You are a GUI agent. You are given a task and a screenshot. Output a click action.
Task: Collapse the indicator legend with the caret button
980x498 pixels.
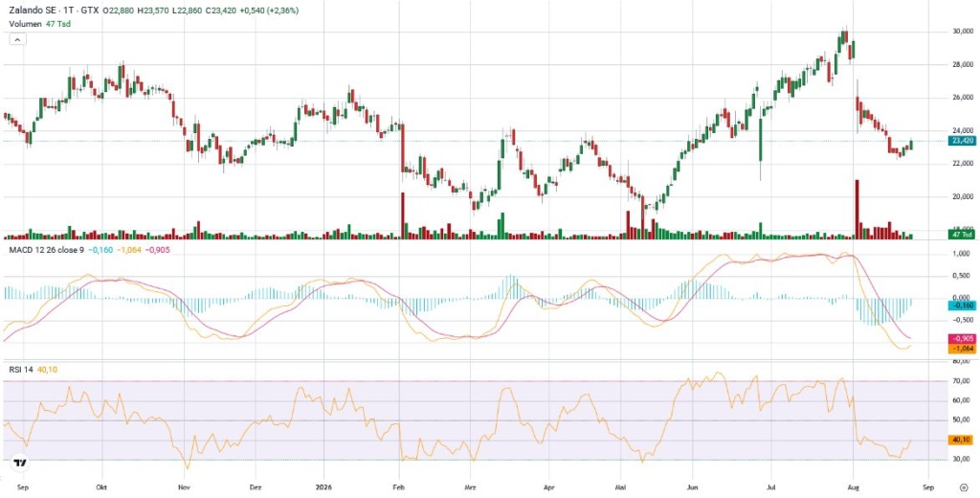(x=17, y=39)
